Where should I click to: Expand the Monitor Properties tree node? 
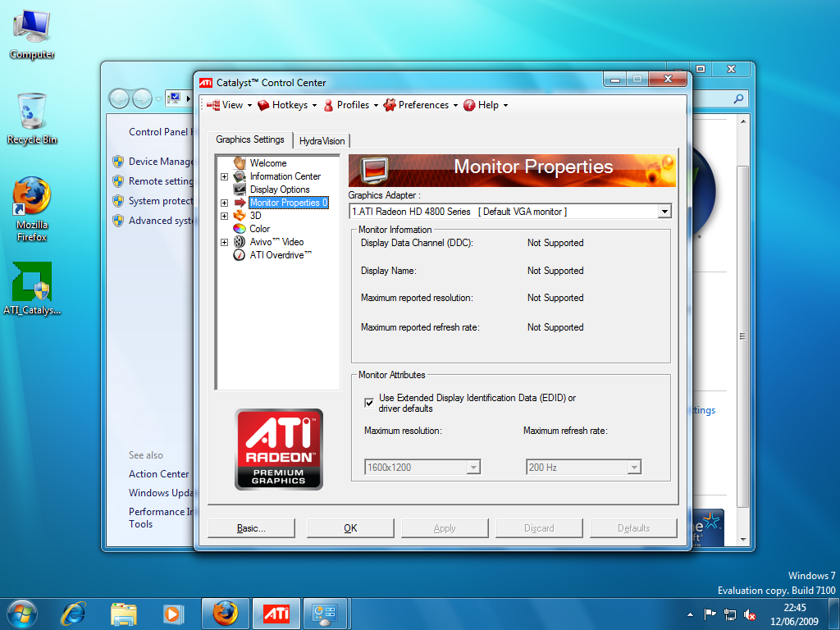tap(224, 202)
